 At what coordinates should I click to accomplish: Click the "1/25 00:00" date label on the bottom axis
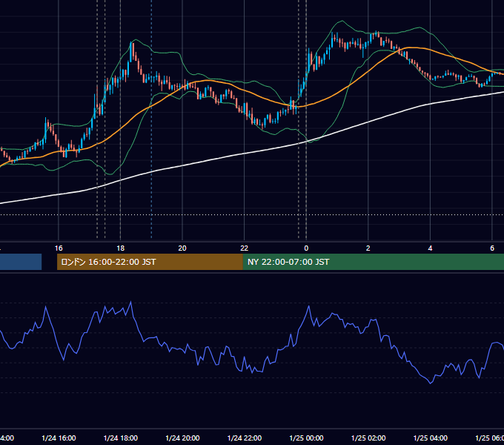pyautogui.click(x=306, y=438)
